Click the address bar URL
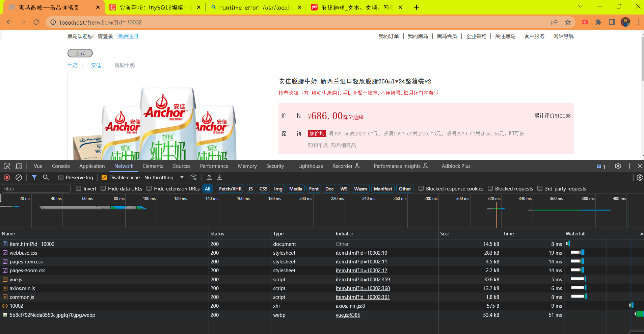The width and height of the screenshot is (644, 334). click(x=101, y=22)
